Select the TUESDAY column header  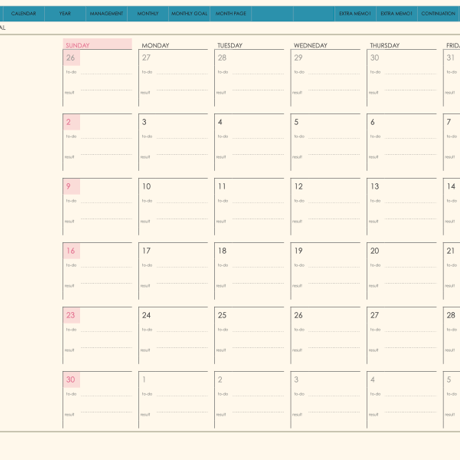tap(230, 45)
